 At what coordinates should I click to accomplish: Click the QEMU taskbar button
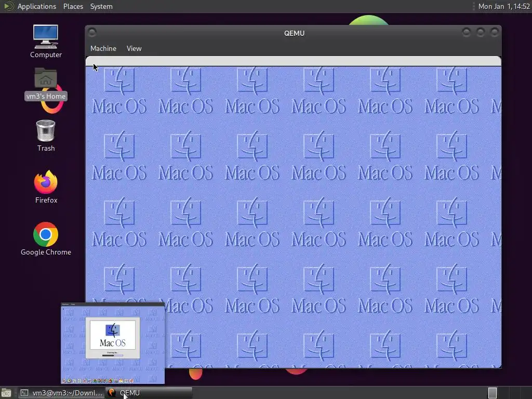pyautogui.click(x=149, y=393)
